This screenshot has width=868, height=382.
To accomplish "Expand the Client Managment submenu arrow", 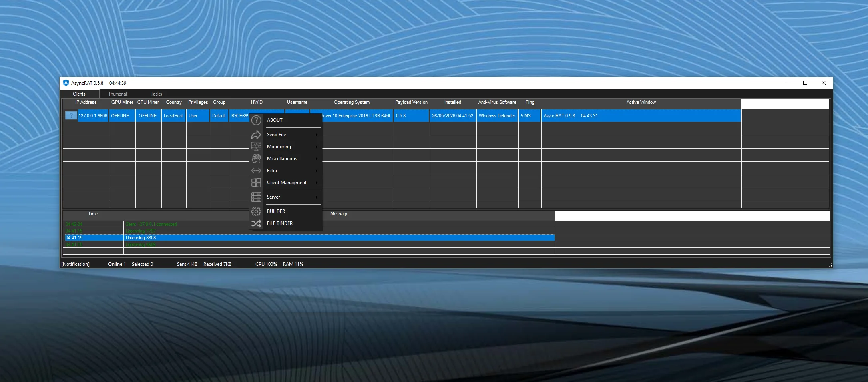I will [317, 183].
